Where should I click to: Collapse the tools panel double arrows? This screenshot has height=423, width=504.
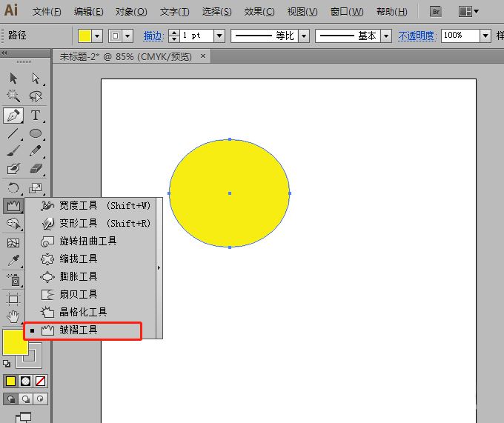point(4,53)
